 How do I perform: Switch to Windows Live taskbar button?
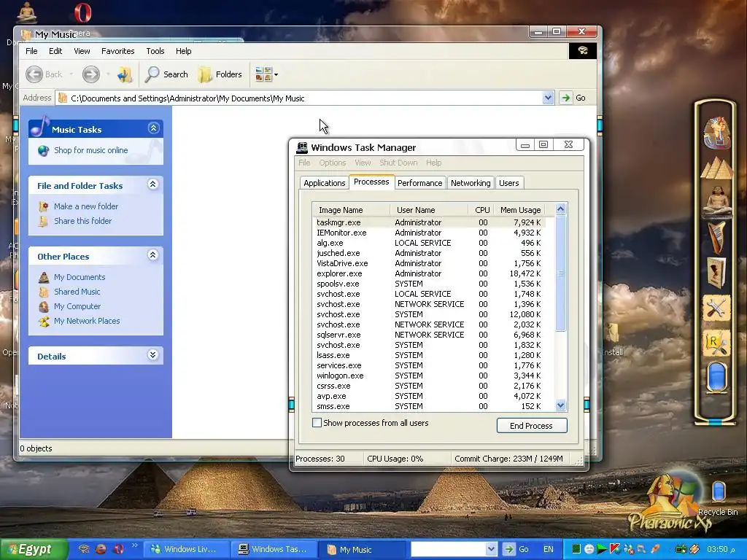(186, 549)
